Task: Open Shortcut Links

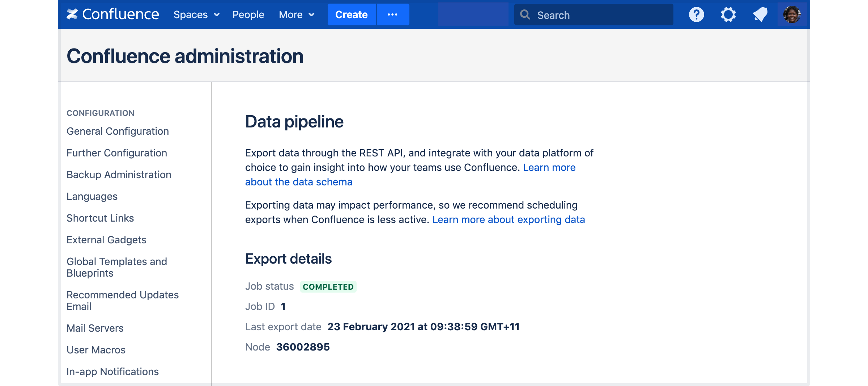Action: 100,218
